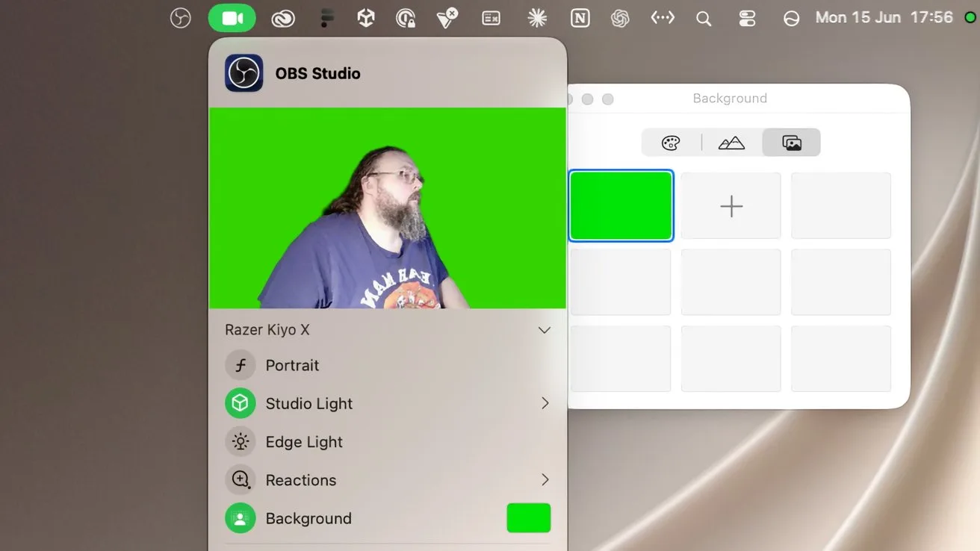Select the photos tab in Background window
The image size is (980, 551).
792,143
